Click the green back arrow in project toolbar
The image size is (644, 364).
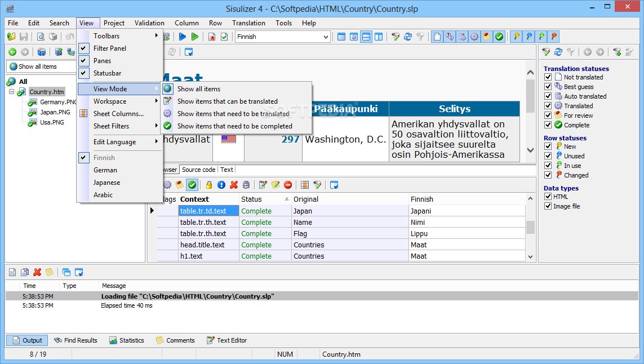(12, 52)
